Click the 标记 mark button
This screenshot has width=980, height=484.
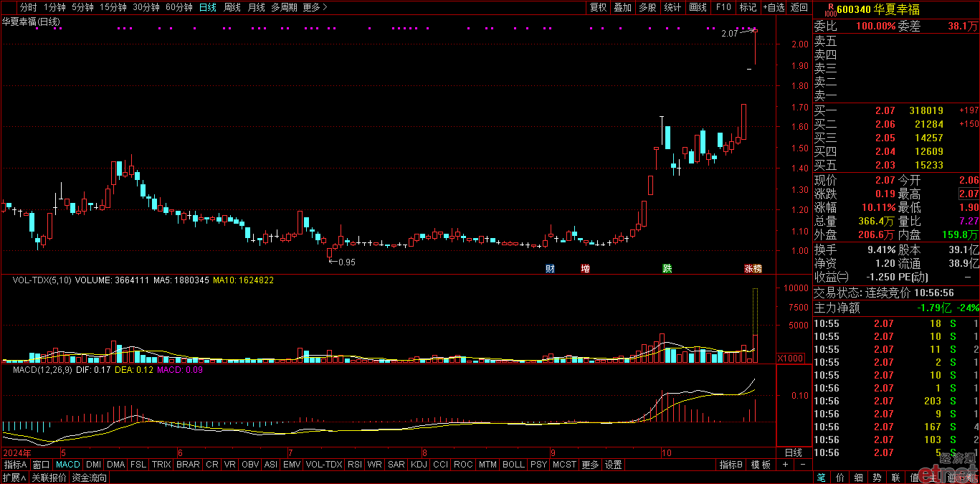pyautogui.click(x=748, y=7)
